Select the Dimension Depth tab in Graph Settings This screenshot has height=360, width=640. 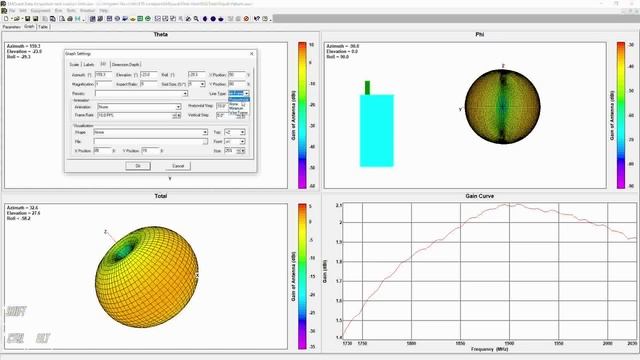point(125,64)
